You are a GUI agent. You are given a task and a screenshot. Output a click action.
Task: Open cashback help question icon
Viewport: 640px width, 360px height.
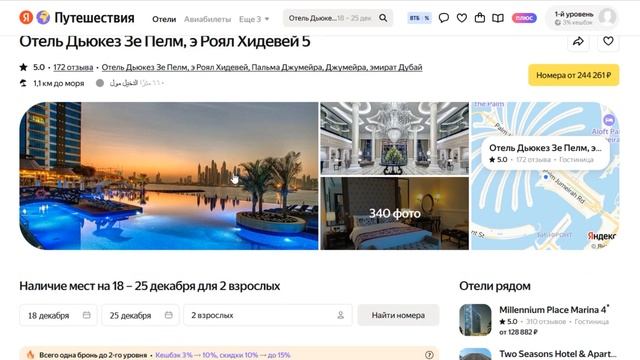[x=429, y=355]
